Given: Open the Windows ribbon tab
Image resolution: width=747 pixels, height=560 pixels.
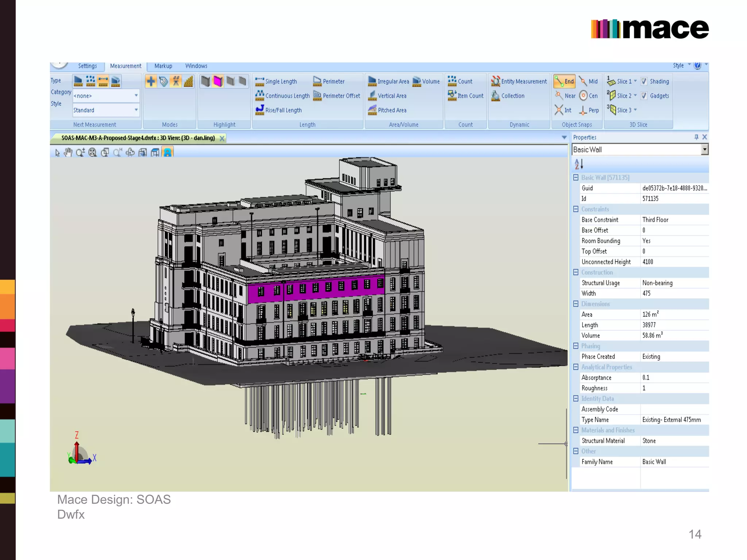Looking at the screenshot, I should click(196, 66).
